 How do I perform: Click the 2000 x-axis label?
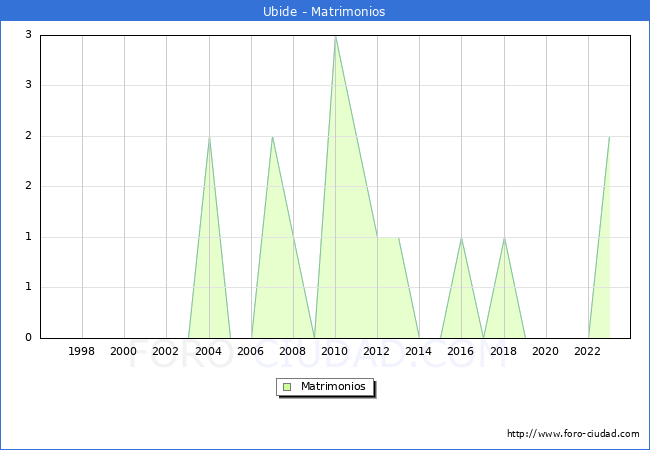[x=124, y=351]
